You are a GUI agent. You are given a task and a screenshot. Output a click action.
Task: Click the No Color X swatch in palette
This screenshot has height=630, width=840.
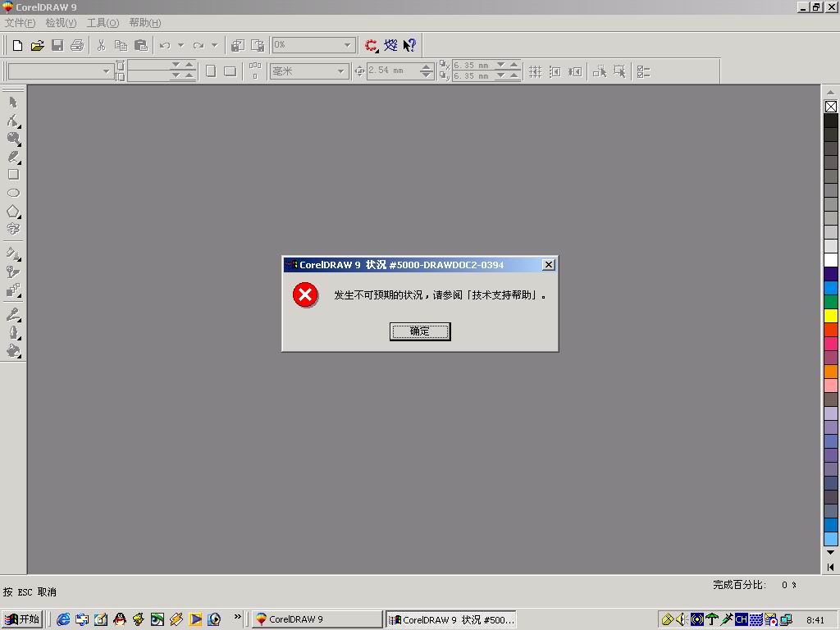click(x=831, y=107)
